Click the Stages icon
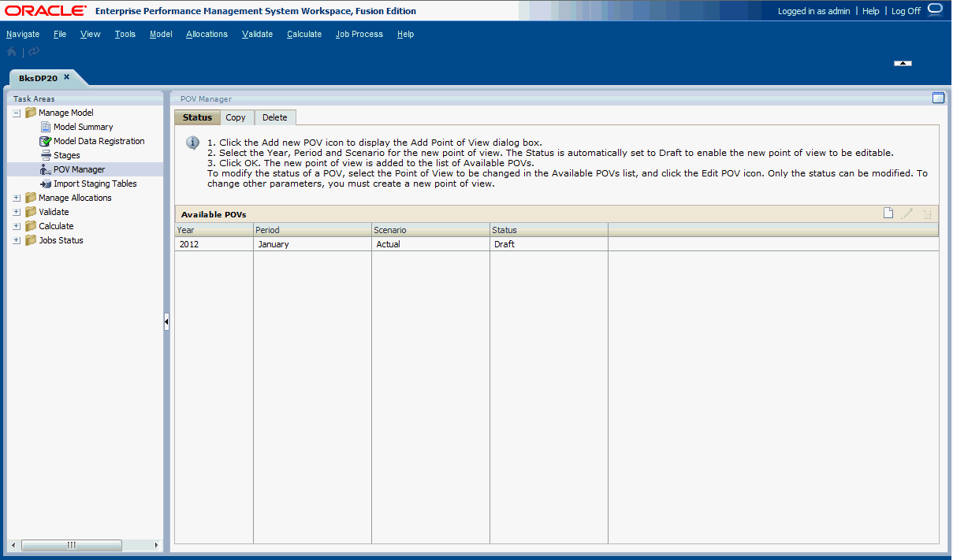Screen dimensions: 953x560 46,155
